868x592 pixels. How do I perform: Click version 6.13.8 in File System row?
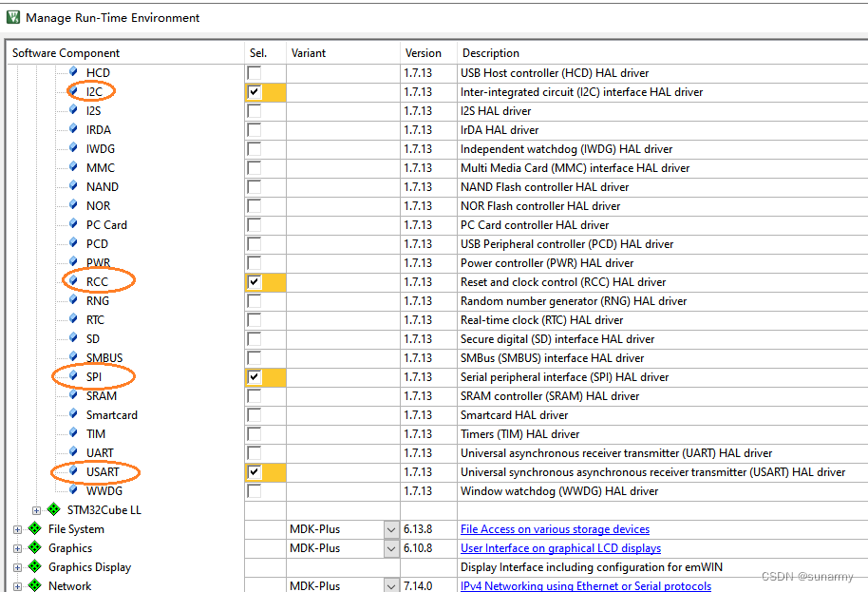coord(418,529)
